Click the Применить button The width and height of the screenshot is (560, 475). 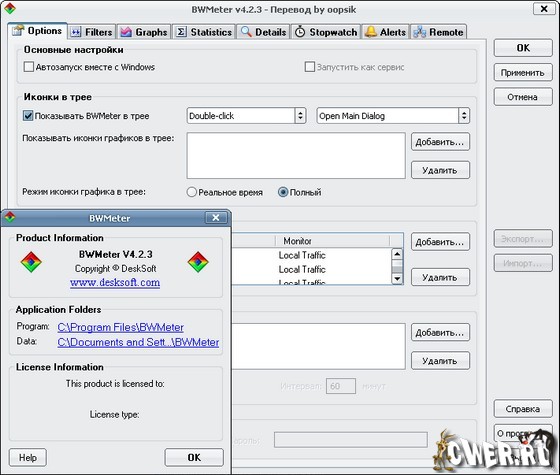pos(523,73)
